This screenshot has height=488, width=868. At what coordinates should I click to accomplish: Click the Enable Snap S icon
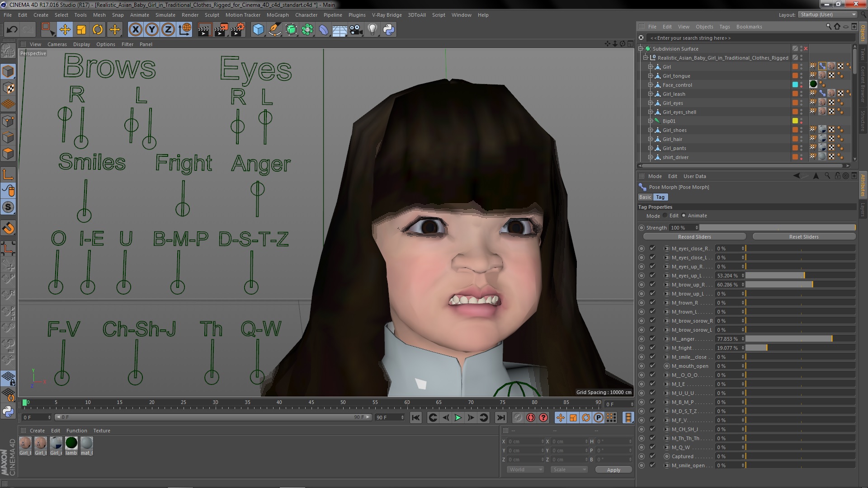(x=8, y=207)
